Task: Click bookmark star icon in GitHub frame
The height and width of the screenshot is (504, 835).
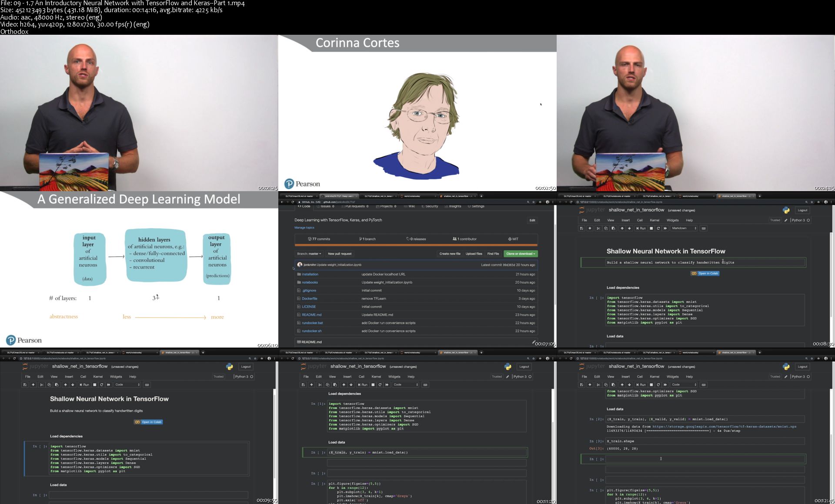Action: (x=534, y=202)
